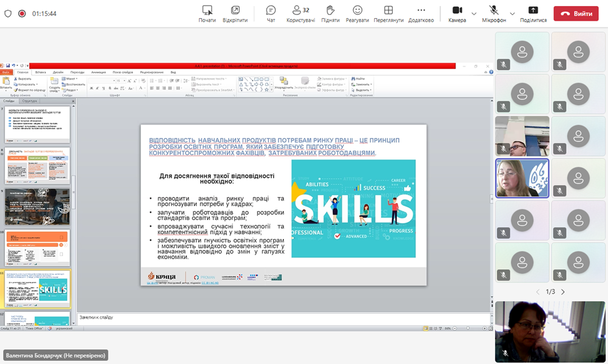
Task: Raise hand with the Підняти button
Action: pos(330,13)
